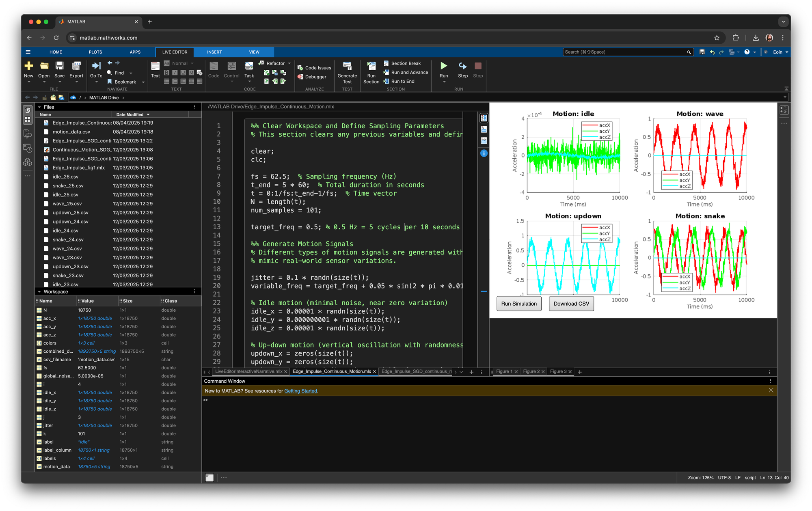The image size is (812, 511).
Task: Click the Go To icon
Action: (96, 66)
